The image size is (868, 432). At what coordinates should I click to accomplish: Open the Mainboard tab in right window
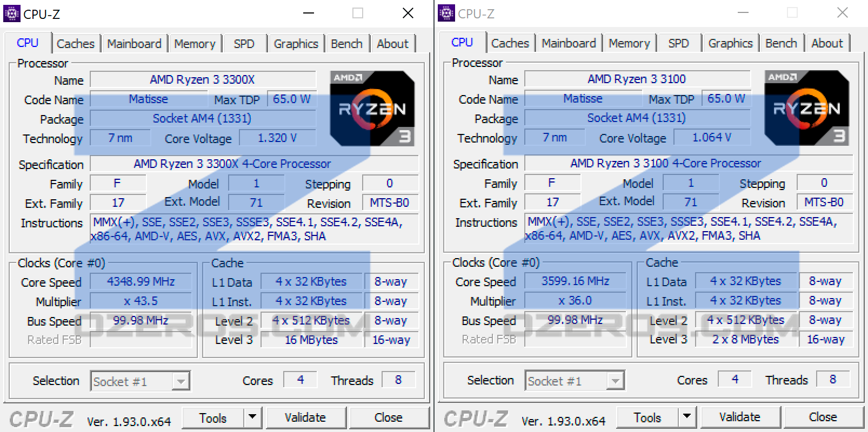(x=569, y=43)
